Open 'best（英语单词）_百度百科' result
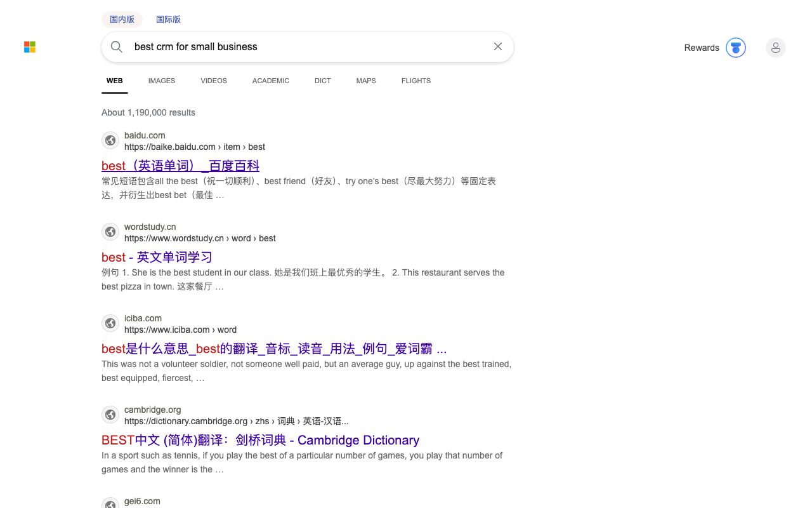 [x=180, y=166]
